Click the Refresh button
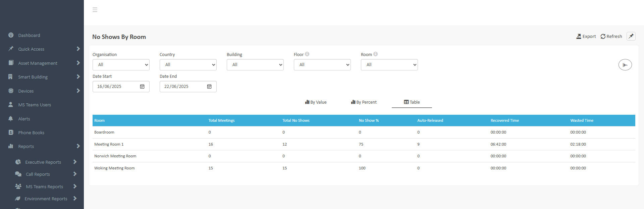Viewport: 644px width, 209px height. click(x=611, y=36)
